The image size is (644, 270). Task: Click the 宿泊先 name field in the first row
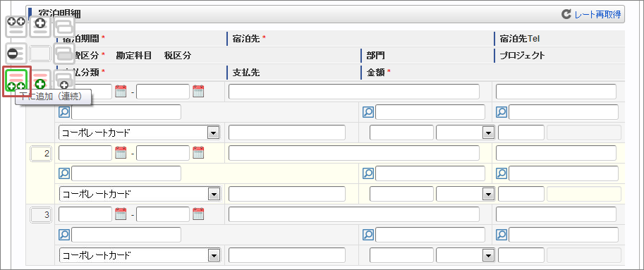(x=354, y=92)
